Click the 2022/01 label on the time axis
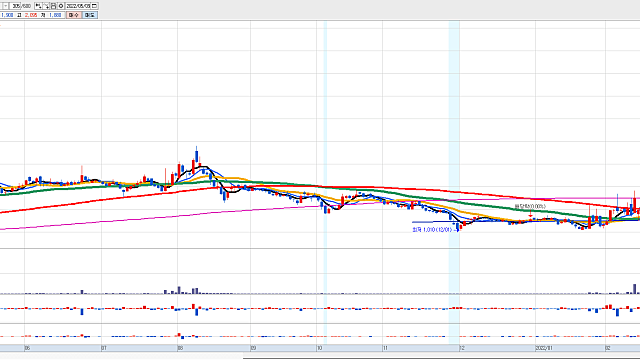The width and height of the screenshot is (640, 360). (544, 348)
